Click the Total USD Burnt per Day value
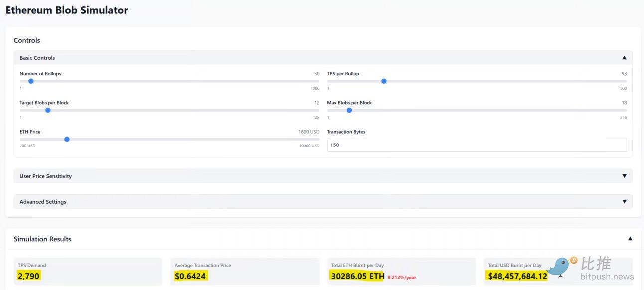Viewport: 644px width, 290px height. pos(517,276)
